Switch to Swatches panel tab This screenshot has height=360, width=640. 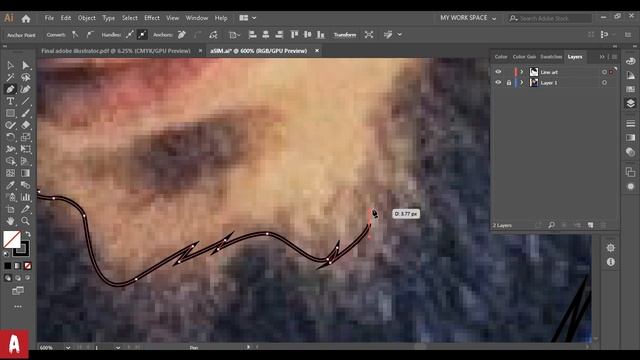click(x=551, y=57)
